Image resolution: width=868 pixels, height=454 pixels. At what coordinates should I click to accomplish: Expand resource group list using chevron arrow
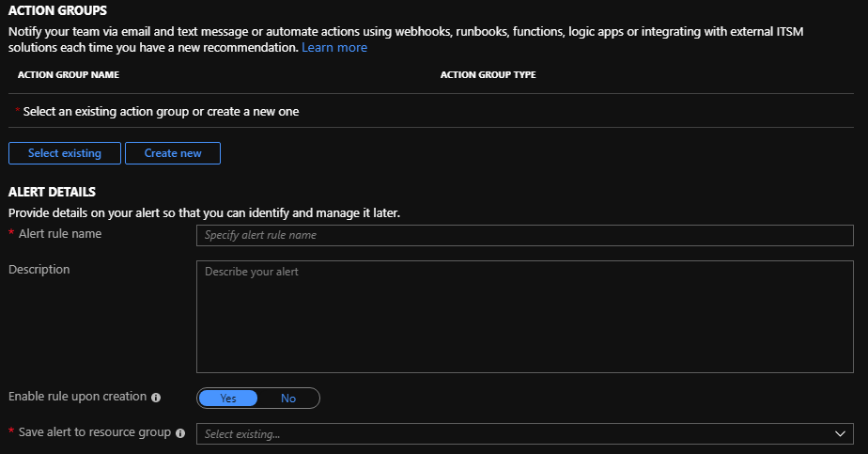[x=840, y=434]
